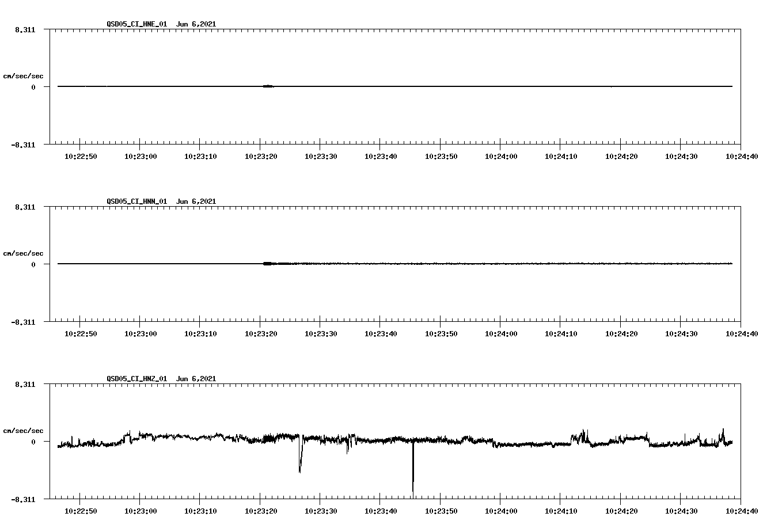
Task: Click the cm/sec/sec unit label on HNZ plot
Action: pos(23,431)
